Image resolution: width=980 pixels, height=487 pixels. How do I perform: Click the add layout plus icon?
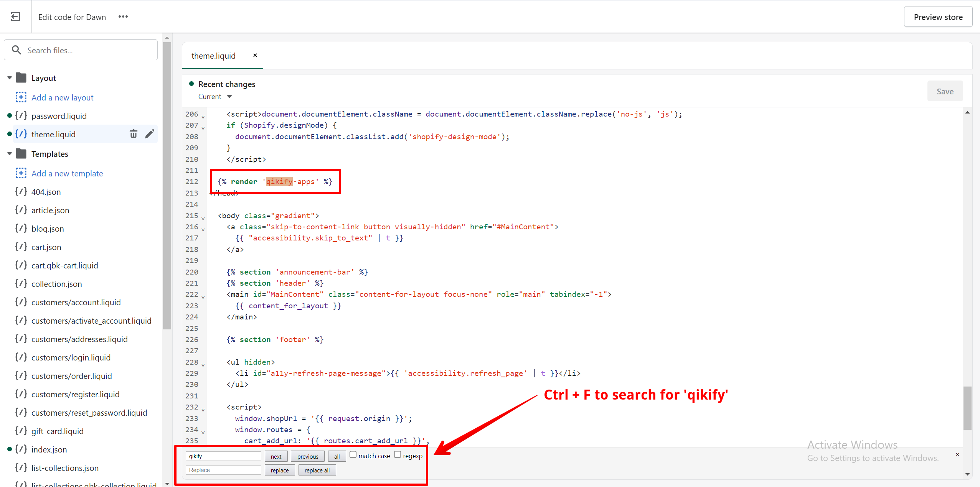(x=21, y=97)
